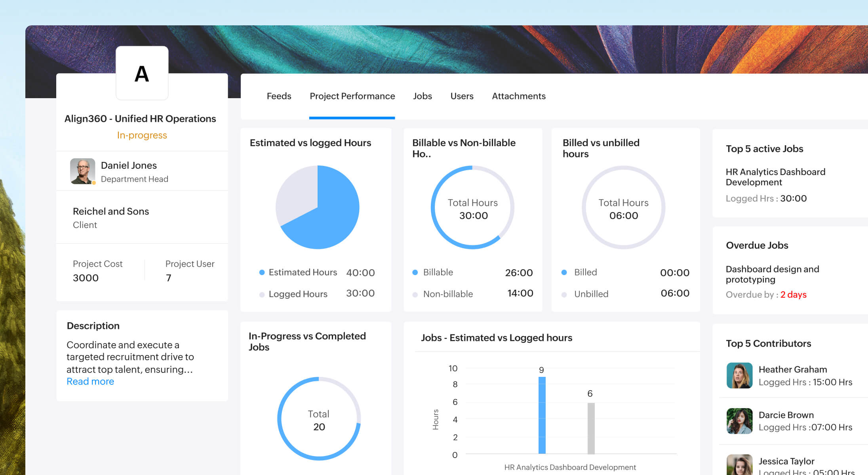Viewport: 868px width, 475px height.
Task: Click the project's 'A' avatar icon
Action: click(x=142, y=73)
